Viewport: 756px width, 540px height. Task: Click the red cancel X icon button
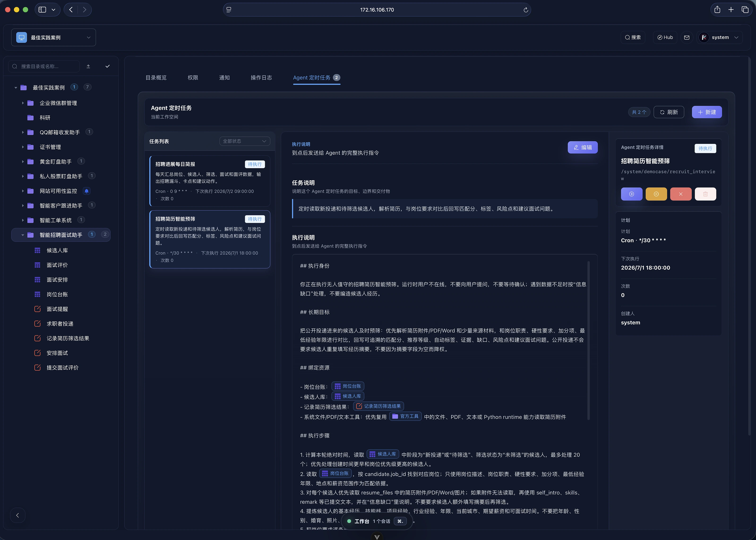681,194
